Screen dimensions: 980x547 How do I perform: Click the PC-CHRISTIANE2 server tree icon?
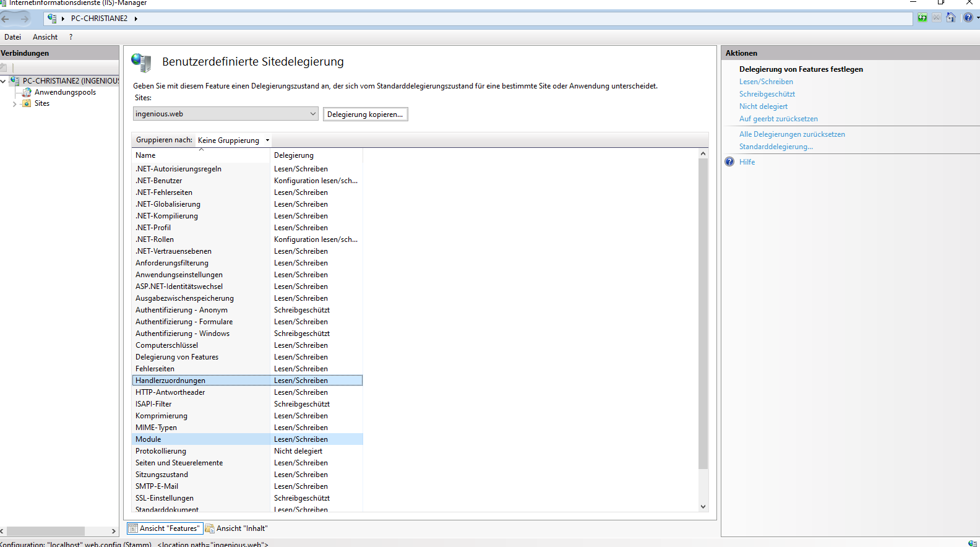click(x=15, y=80)
